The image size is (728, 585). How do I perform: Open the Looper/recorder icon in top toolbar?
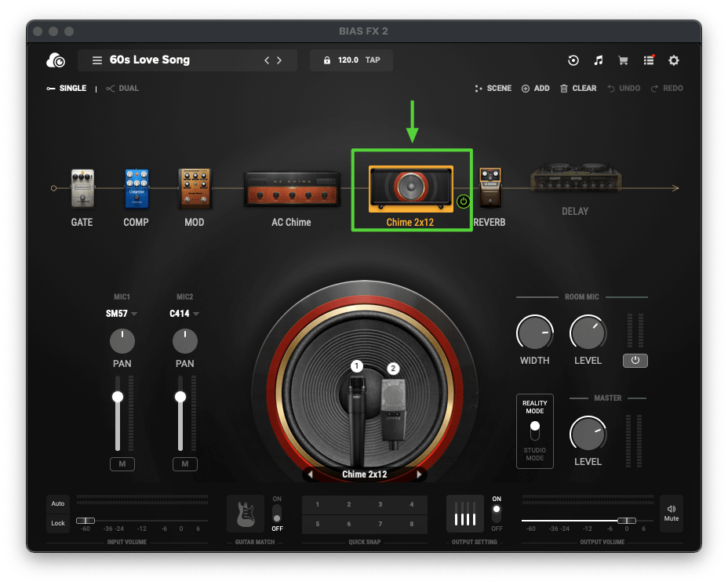point(573,60)
